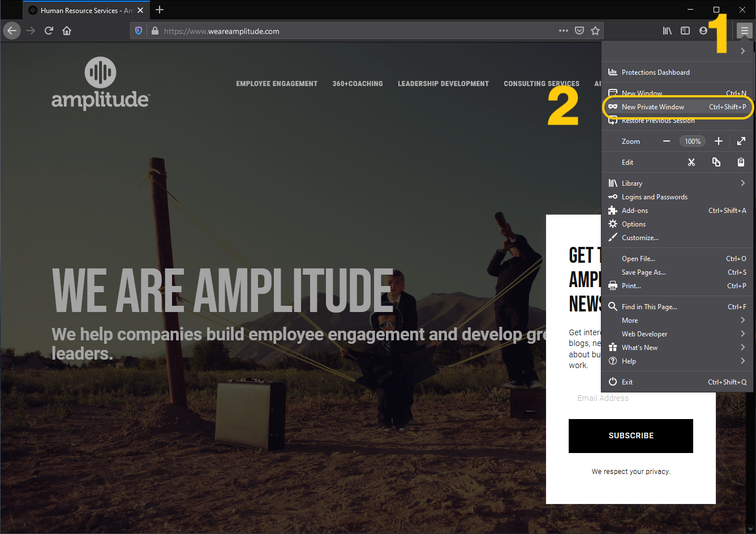Open Firefox account avatar icon
The width and height of the screenshot is (756, 534).
coord(703,31)
